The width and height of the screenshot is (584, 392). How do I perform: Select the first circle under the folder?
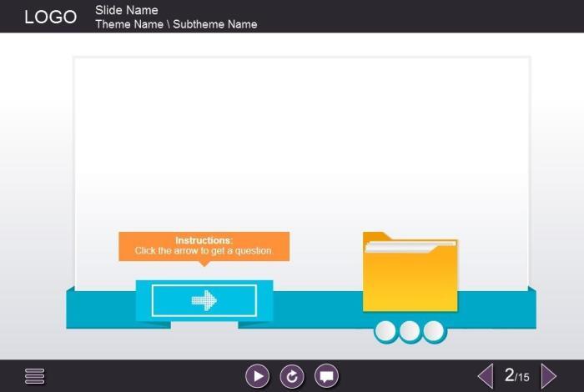pos(385,331)
